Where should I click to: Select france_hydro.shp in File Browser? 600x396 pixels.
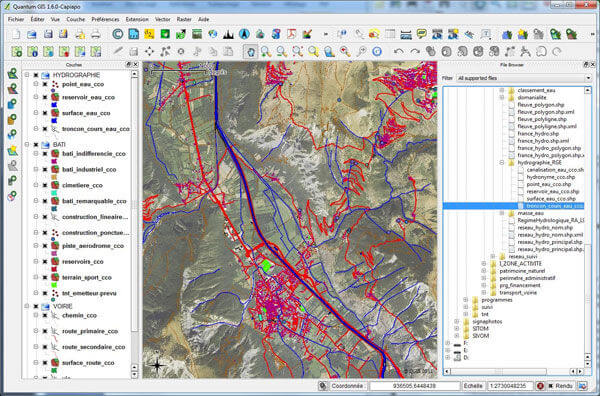[x=538, y=134]
